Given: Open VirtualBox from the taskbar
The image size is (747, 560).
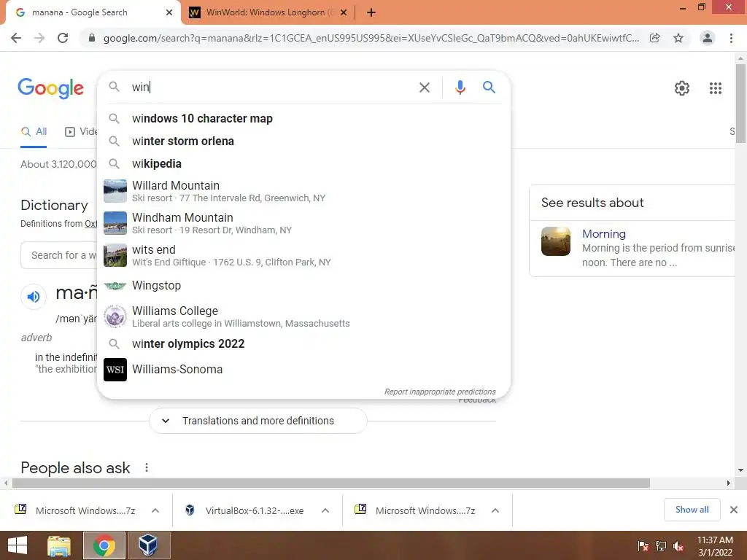Looking at the screenshot, I should click(x=148, y=545).
